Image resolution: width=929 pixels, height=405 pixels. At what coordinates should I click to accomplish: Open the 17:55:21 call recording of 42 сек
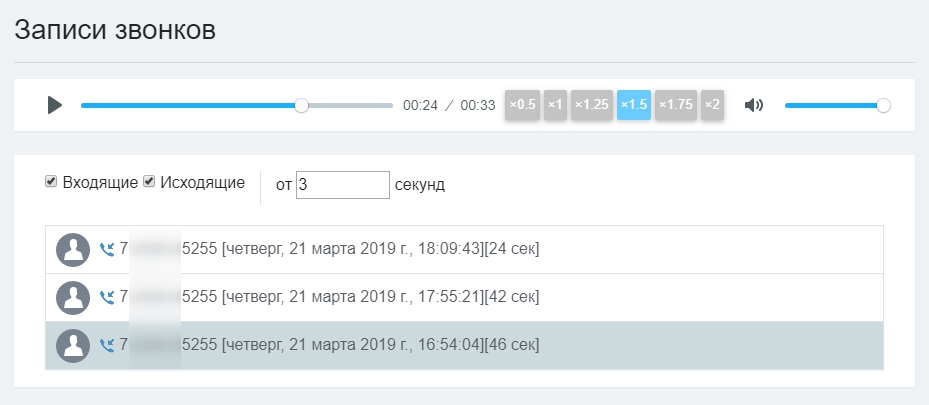(380, 297)
